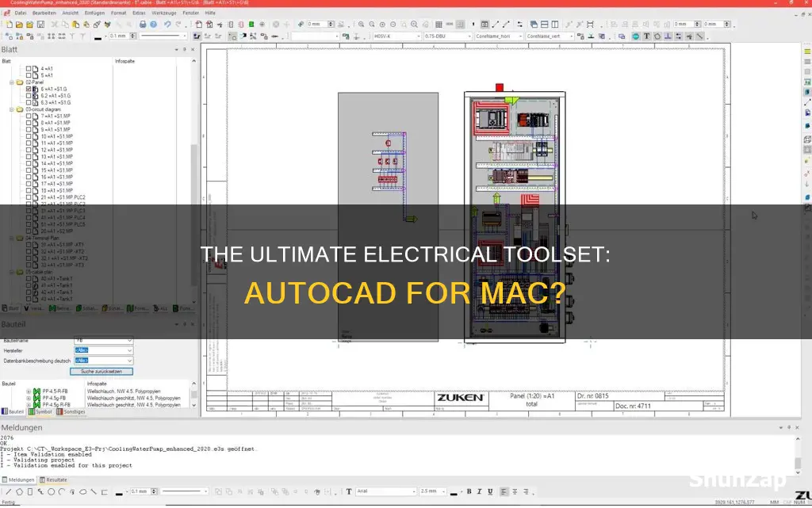
Task: Click the Open folder icon in the toolbar
Action: point(19,25)
